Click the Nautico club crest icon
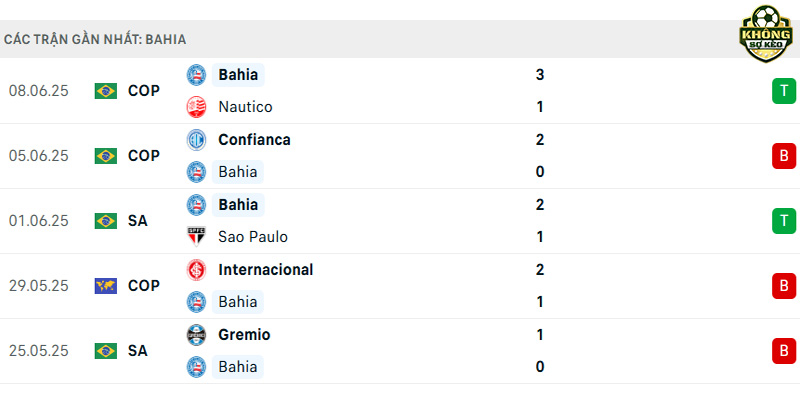The height and width of the screenshot is (400, 800). point(196,107)
